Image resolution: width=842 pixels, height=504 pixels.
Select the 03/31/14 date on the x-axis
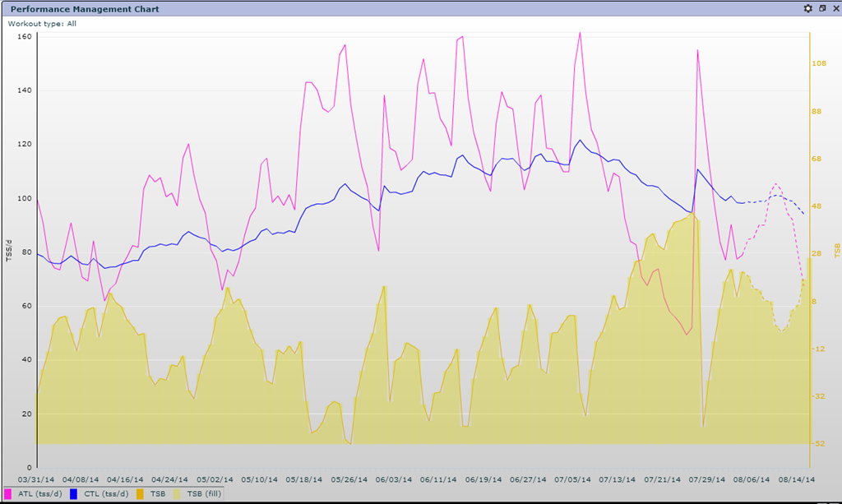pyautogui.click(x=36, y=479)
